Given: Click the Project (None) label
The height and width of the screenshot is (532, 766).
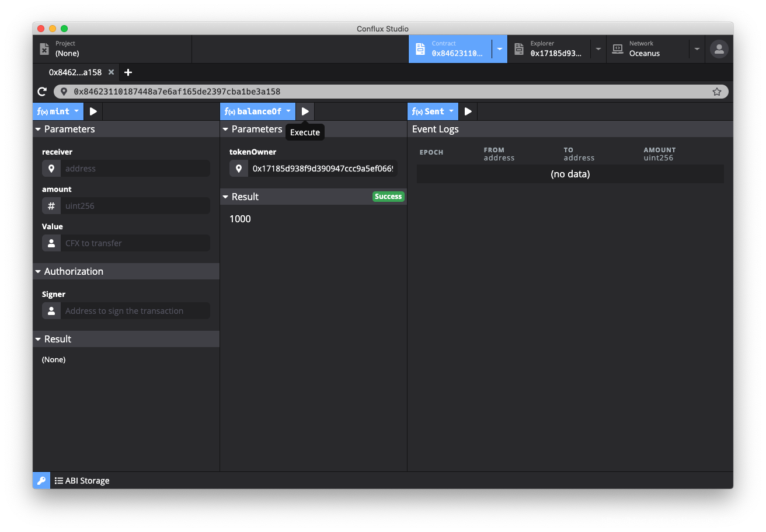Looking at the screenshot, I should pos(67,53).
